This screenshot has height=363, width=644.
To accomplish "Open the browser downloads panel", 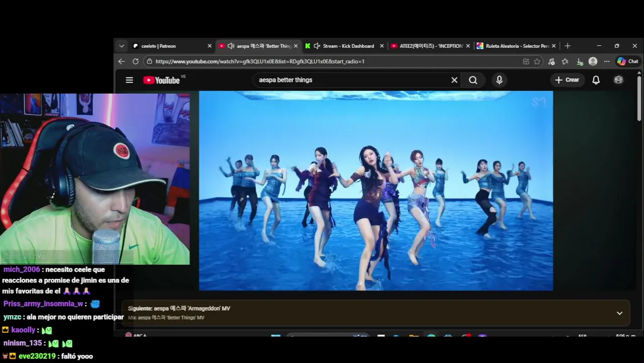I will click(579, 62).
